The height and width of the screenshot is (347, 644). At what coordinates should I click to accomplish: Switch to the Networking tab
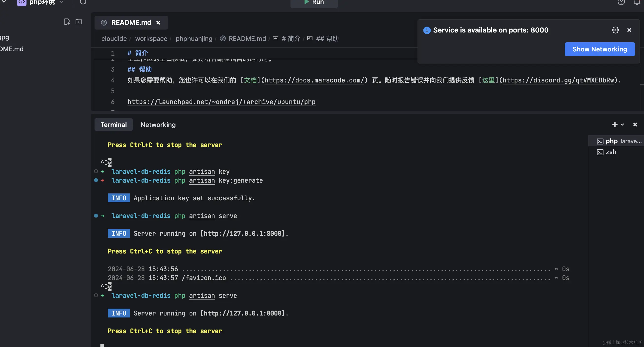coord(158,125)
